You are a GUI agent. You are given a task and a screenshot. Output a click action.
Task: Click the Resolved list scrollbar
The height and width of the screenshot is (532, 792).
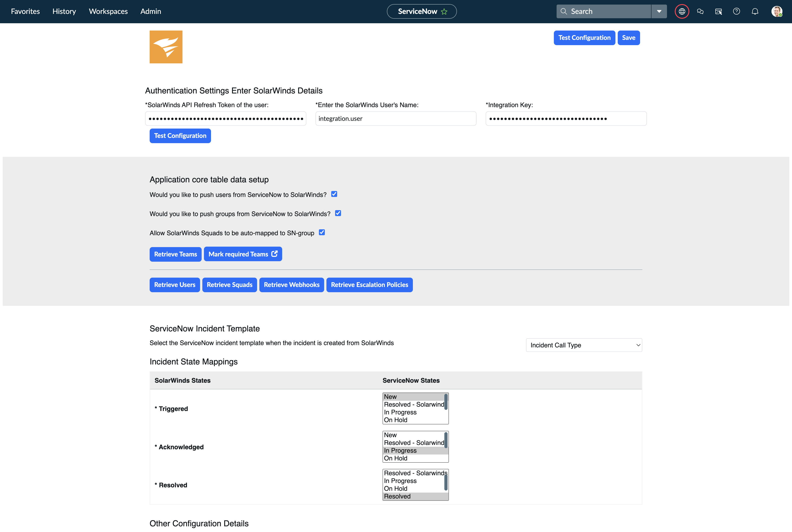(446, 483)
